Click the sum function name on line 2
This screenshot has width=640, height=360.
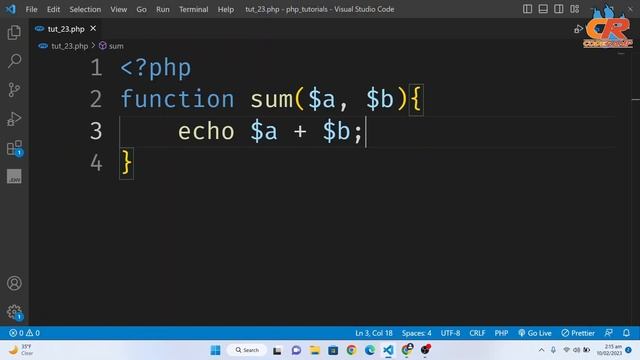click(x=271, y=99)
